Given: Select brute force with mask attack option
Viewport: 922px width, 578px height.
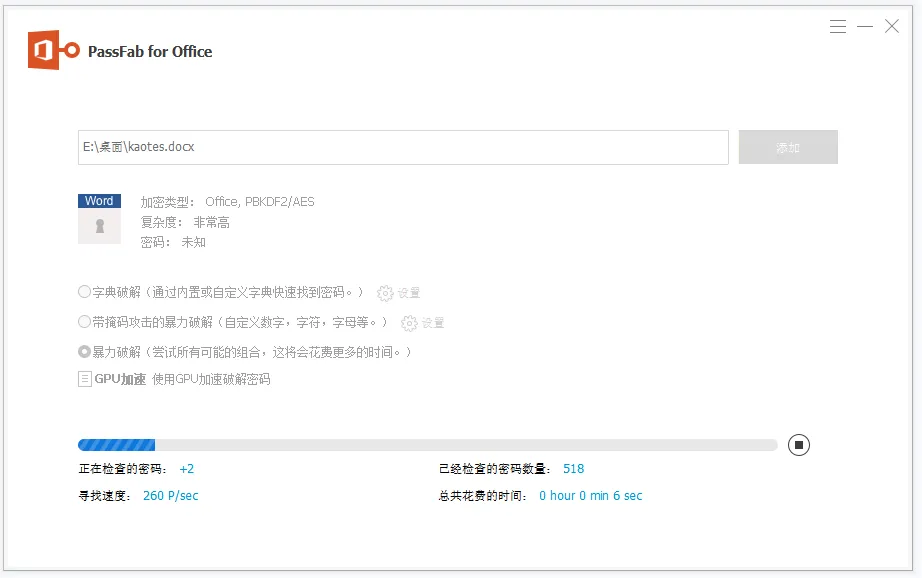Looking at the screenshot, I should [x=84, y=322].
